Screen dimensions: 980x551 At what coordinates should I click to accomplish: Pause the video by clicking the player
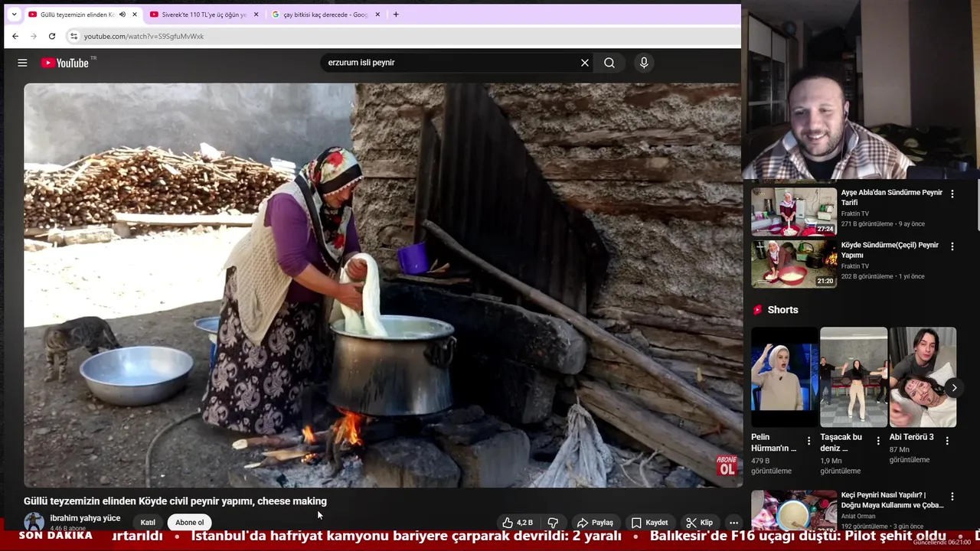click(383, 285)
